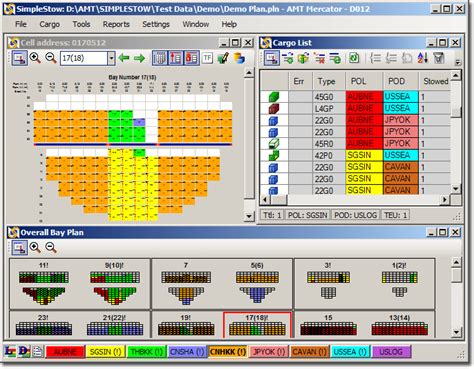The image size is (474, 369).
Task: Click the selection mode icon in Overall Bay Plan toolbar
Action: (20, 248)
